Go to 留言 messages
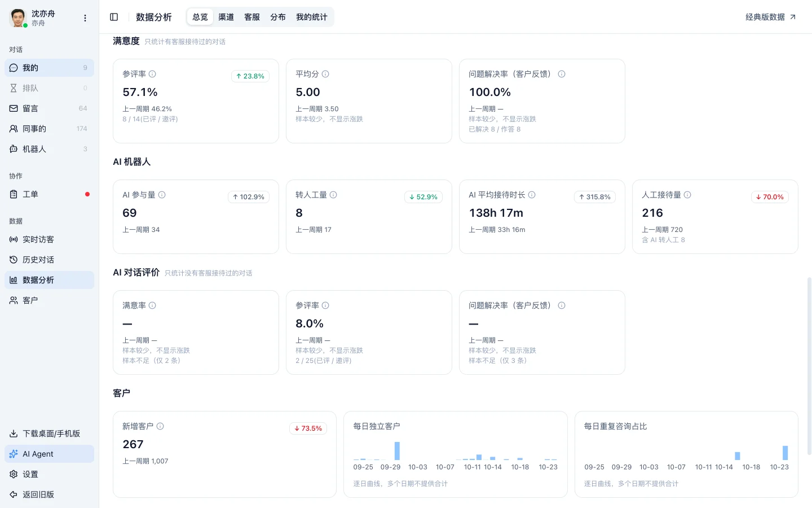This screenshot has height=508, width=812. pos(49,108)
